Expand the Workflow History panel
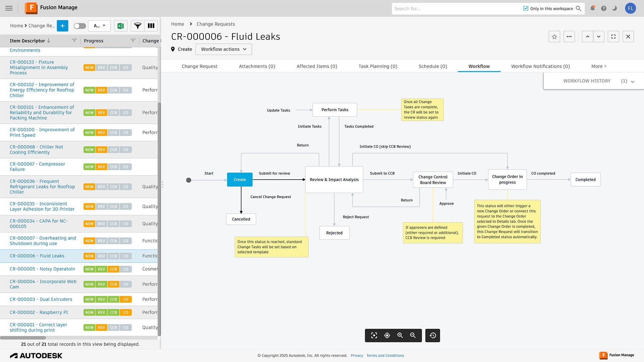The image size is (644, 362). point(632,81)
